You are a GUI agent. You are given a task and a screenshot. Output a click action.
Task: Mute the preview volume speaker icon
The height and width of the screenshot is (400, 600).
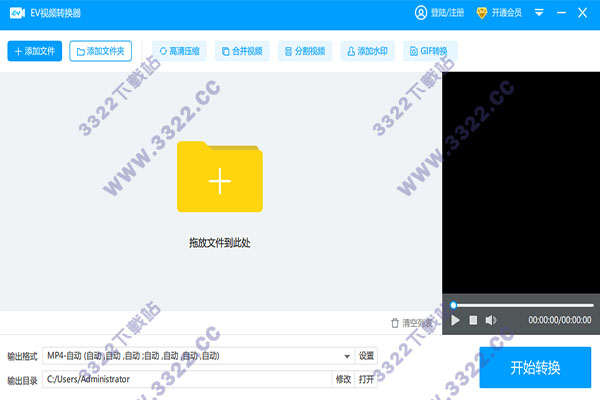pyautogui.click(x=491, y=320)
